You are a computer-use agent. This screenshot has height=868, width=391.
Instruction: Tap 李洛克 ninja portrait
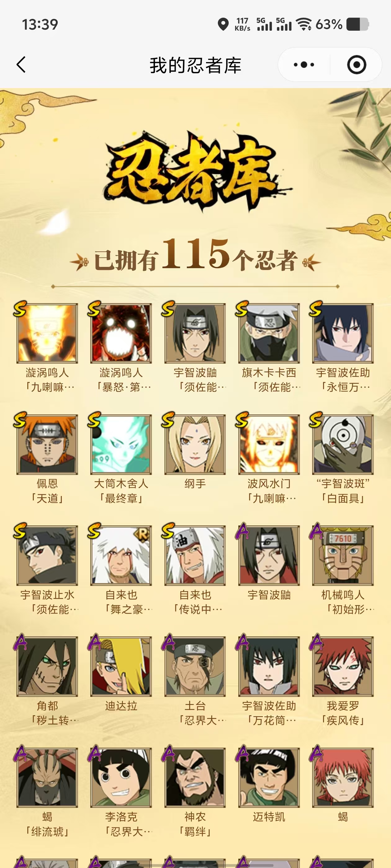tap(121, 777)
